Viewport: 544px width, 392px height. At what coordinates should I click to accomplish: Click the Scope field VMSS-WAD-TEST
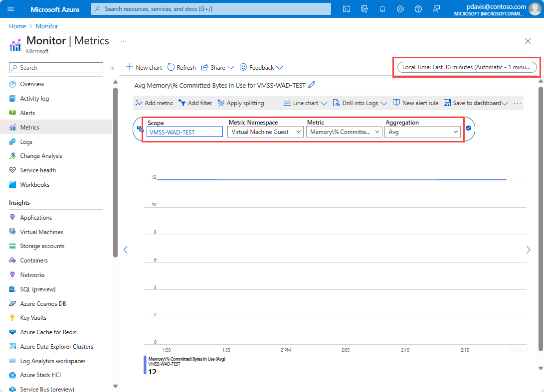[184, 132]
